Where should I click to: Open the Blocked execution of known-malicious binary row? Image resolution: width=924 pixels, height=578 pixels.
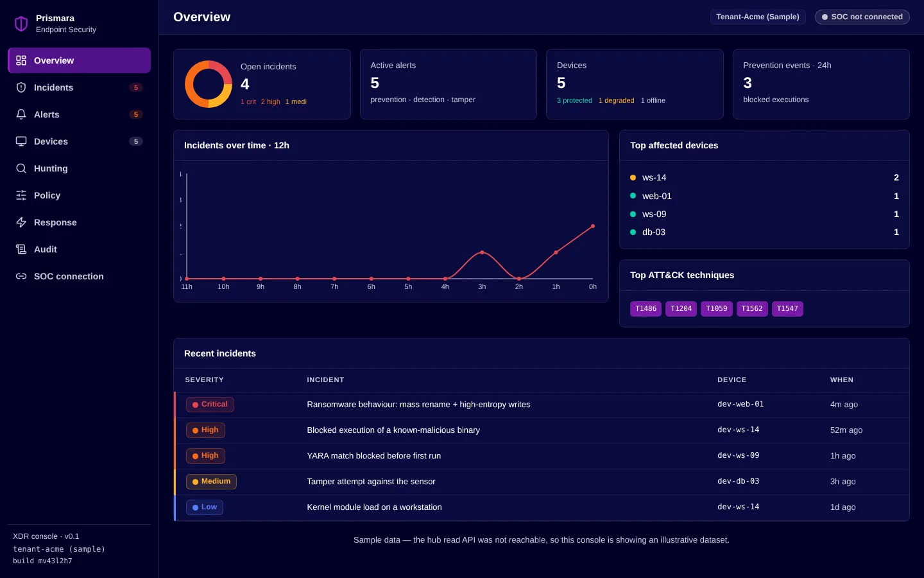pyautogui.click(x=542, y=430)
